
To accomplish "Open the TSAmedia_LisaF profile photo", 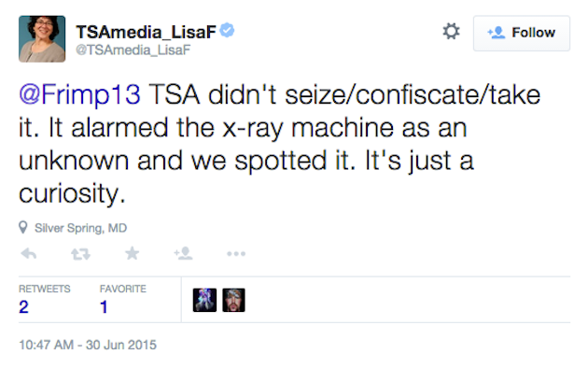I will tap(42, 38).
